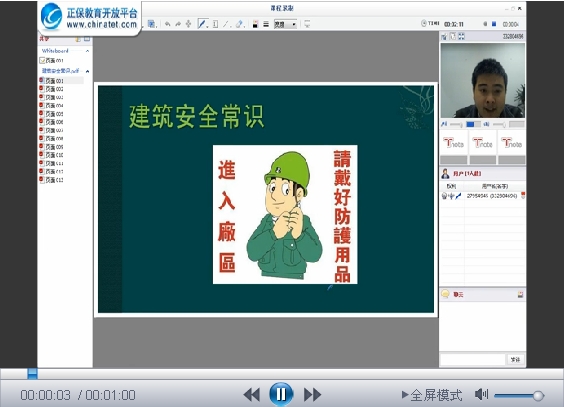Select document page 010
This screenshot has width=564, height=407.
[x=51, y=155]
